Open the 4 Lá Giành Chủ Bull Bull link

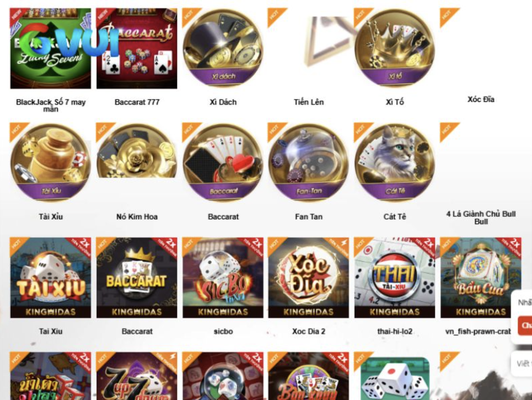pos(481,217)
